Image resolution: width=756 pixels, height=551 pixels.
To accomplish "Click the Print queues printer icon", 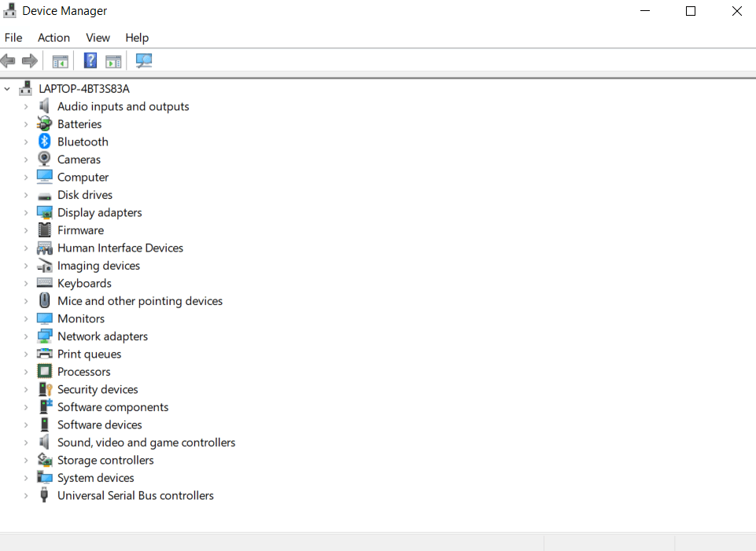I will click(44, 354).
